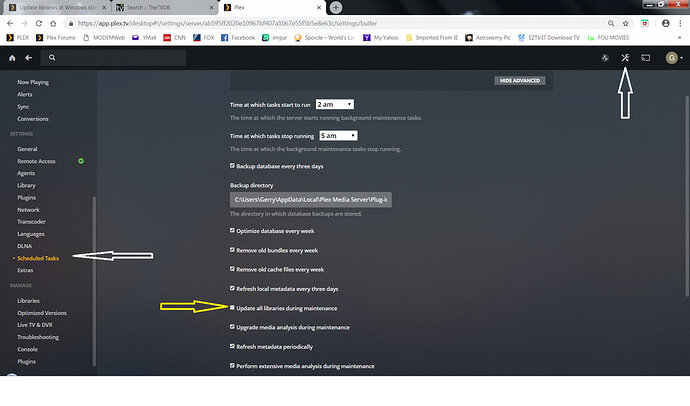The width and height of the screenshot is (690, 406).
Task: Toggle Perform extensive media analysis during maintenance
Action: (x=232, y=365)
